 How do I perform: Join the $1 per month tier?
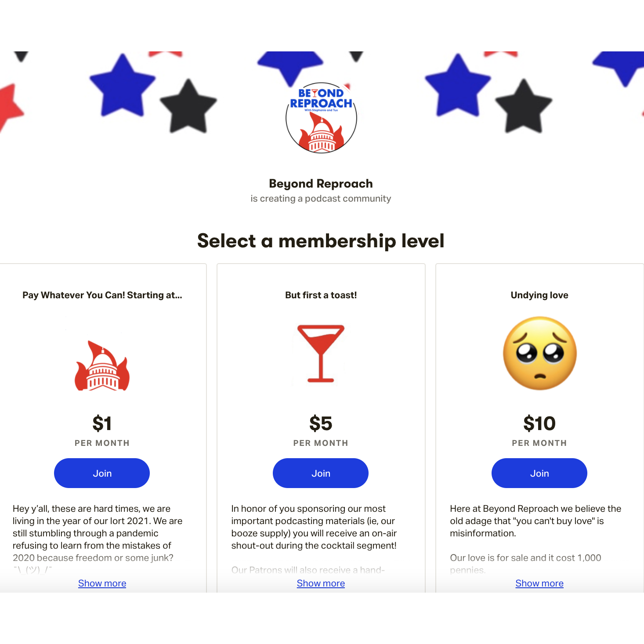coord(102,473)
